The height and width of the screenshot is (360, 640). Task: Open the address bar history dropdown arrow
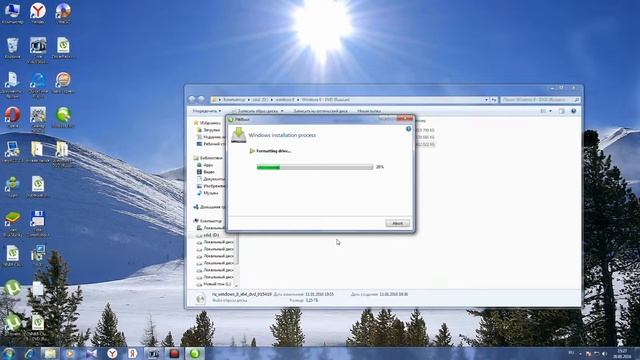click(487, 100)
